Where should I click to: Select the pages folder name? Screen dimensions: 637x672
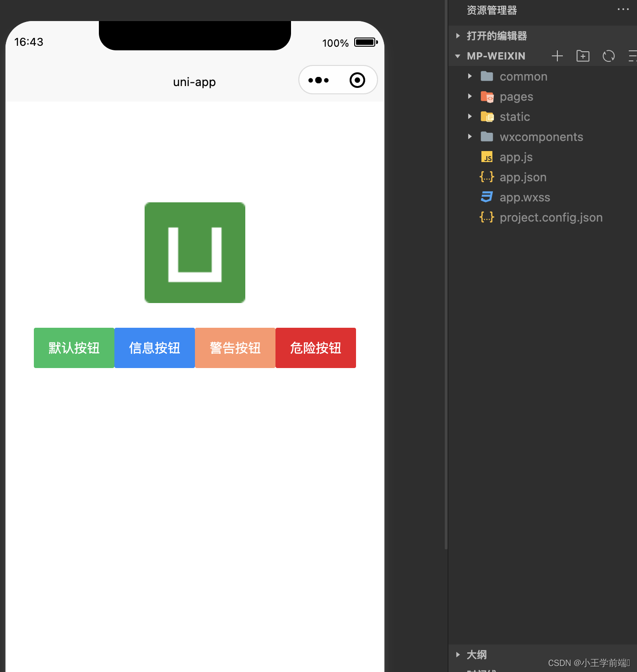pyautogui.click(x=516, y=97)
